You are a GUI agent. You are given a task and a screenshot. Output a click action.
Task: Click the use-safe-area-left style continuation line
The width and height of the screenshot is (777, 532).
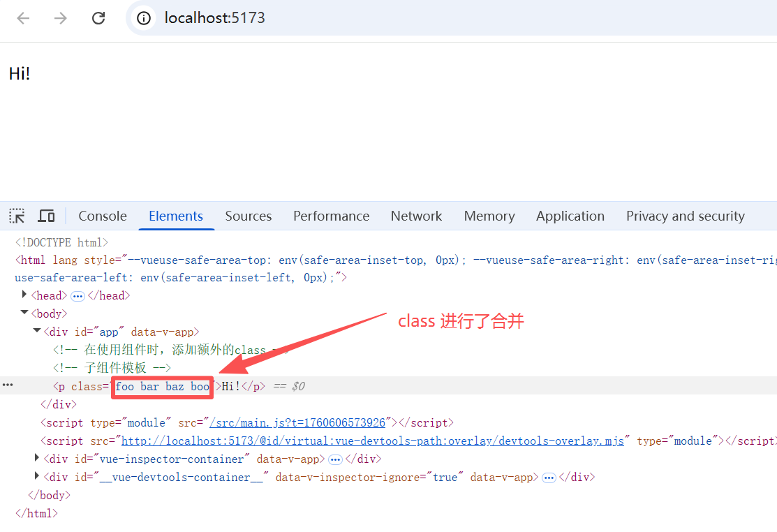point(181,278)
